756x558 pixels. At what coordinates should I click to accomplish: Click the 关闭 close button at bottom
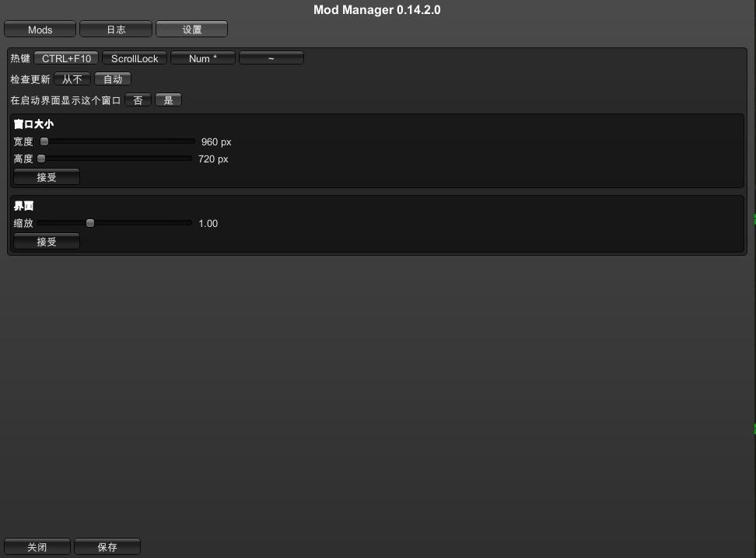(37, 547)
